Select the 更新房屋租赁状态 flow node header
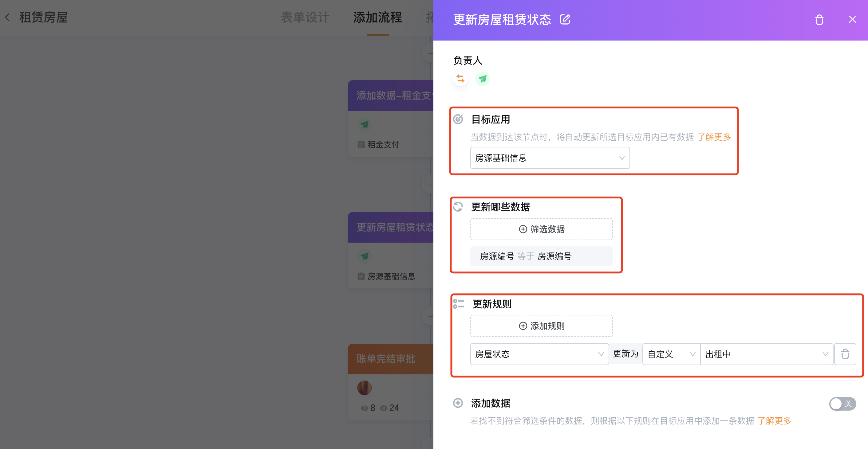Image resolution: width=868 pixels, height=449 pixels. tap(391, 227)
